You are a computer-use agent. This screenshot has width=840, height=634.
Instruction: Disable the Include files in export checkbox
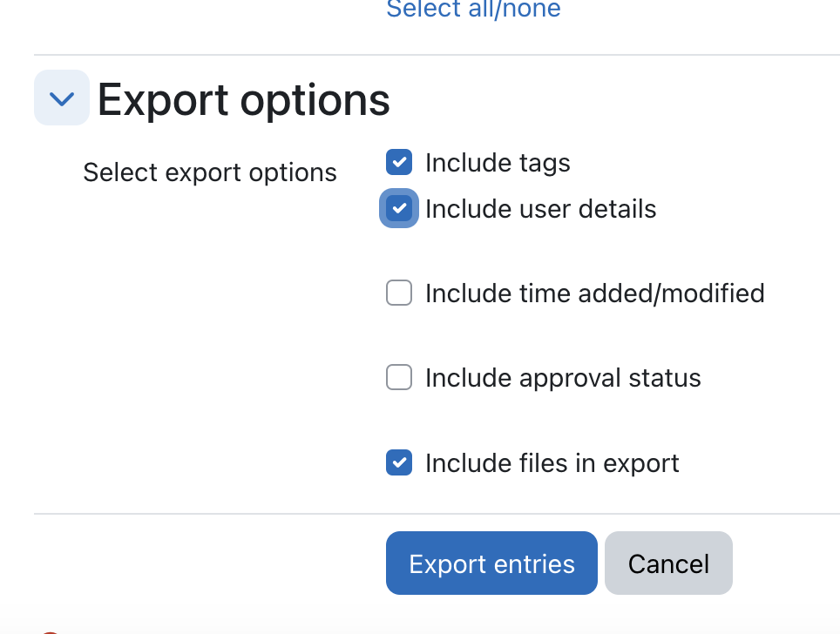point(399,462)
